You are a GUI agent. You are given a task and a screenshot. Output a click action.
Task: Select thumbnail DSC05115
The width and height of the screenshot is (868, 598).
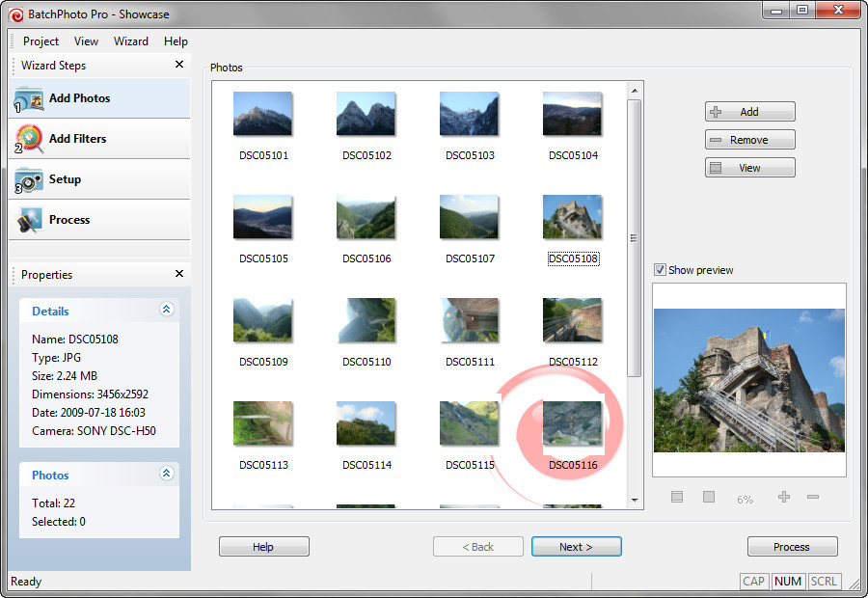tap(470, 423)
